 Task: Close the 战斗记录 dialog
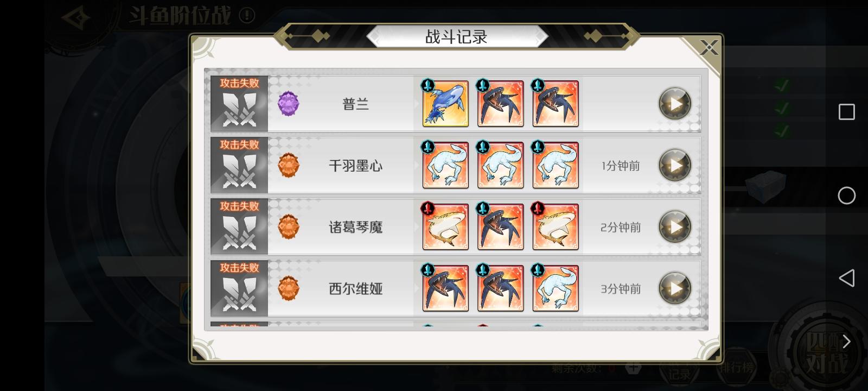[709, 48]
